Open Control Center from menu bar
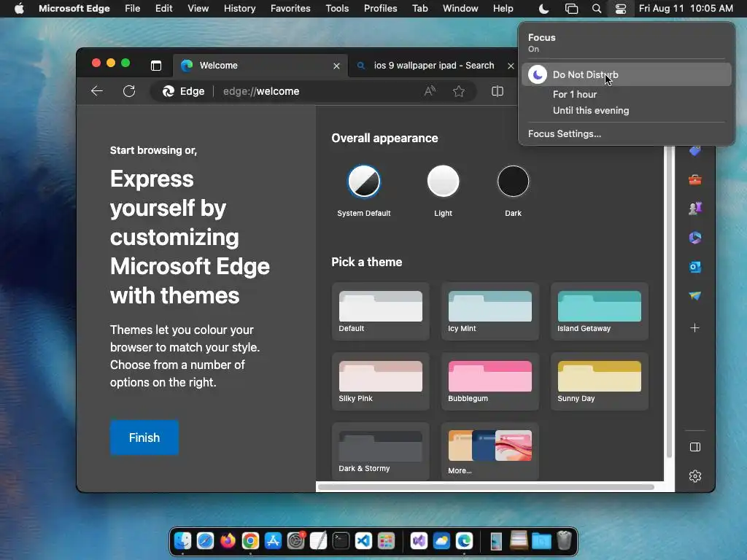This screenshot has height=560, width=747. pos(620,9)
